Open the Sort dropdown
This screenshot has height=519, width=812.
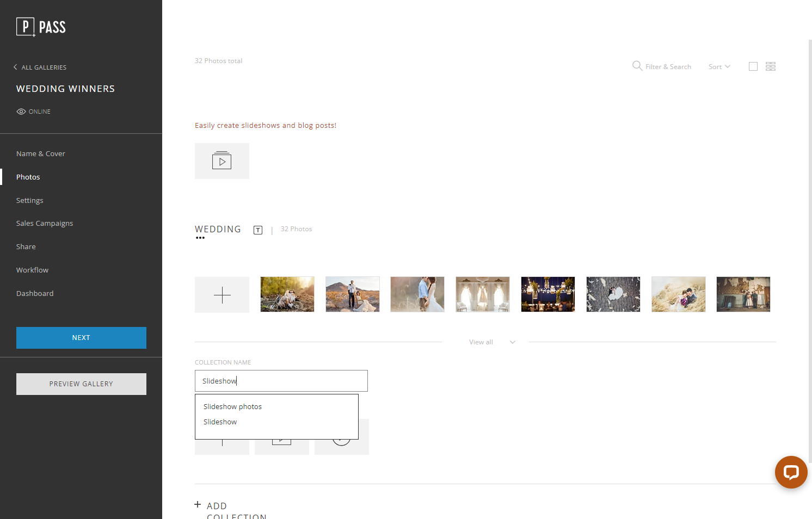(719, 67)
